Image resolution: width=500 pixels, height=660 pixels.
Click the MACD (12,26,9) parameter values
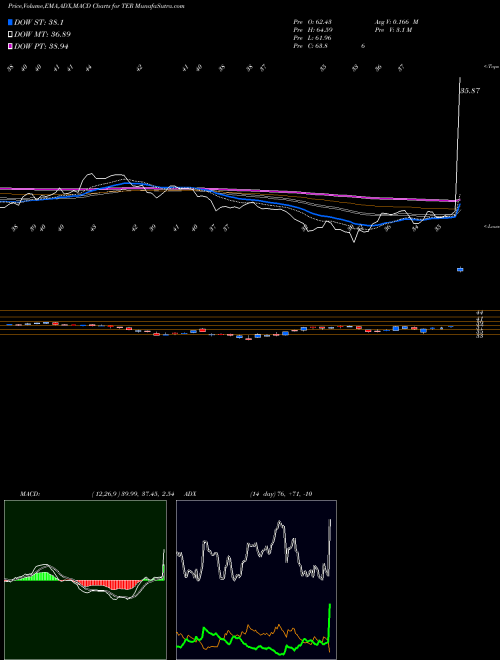(x=133, y=494)
